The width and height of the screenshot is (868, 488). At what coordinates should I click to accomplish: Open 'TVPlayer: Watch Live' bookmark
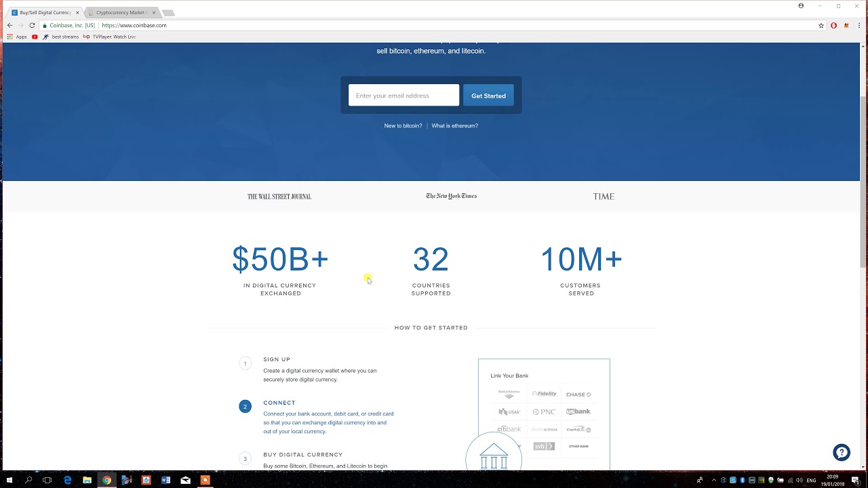point(110,37)
